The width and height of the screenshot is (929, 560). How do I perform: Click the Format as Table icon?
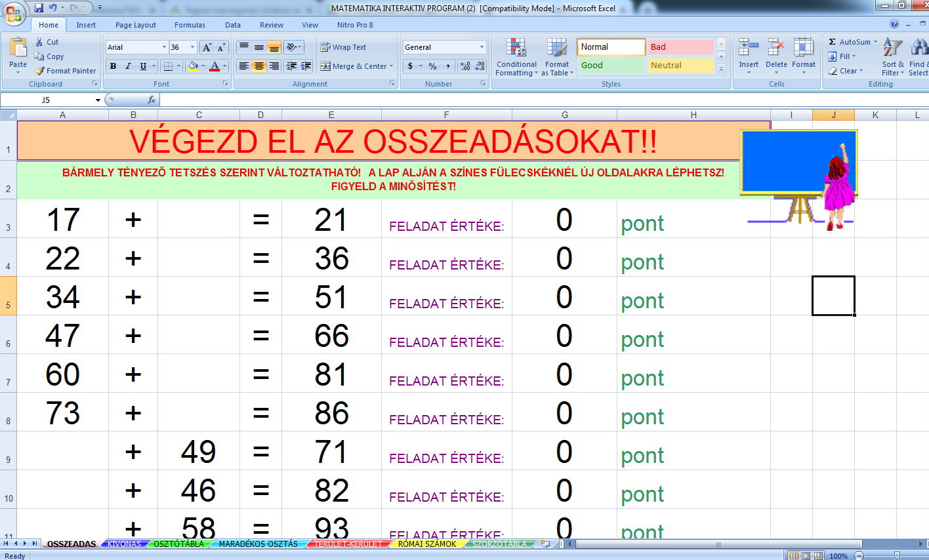[556, 48]
